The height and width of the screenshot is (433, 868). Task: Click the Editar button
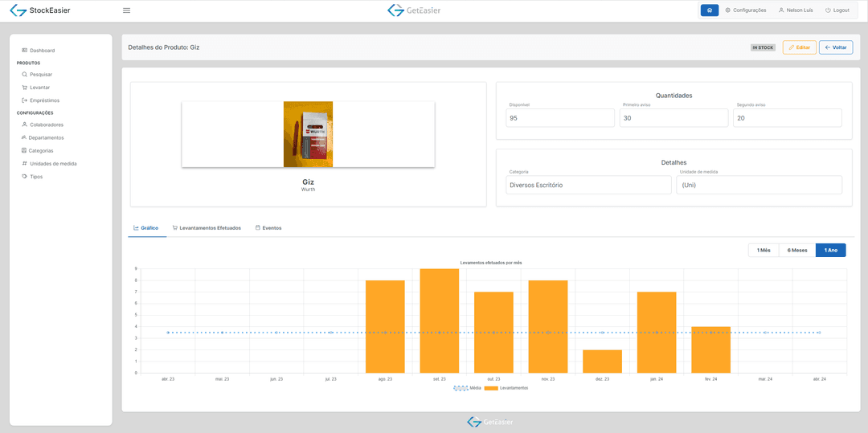(799, 47)
